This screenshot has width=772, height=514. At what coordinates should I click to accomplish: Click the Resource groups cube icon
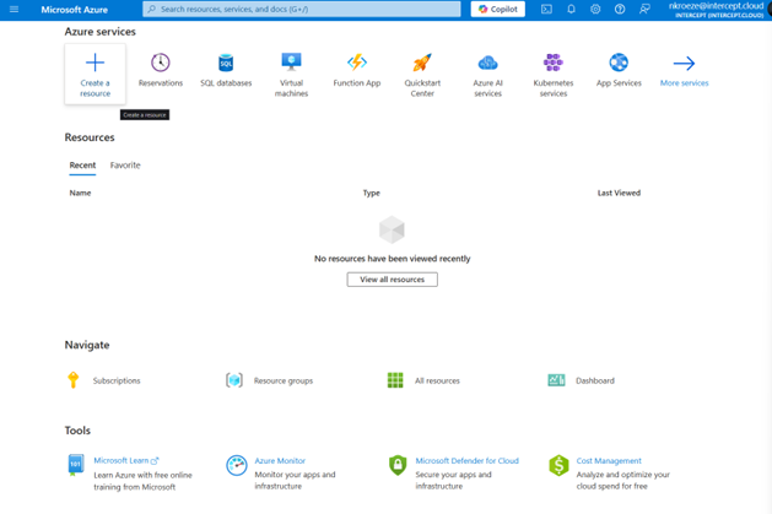(234, 380)
